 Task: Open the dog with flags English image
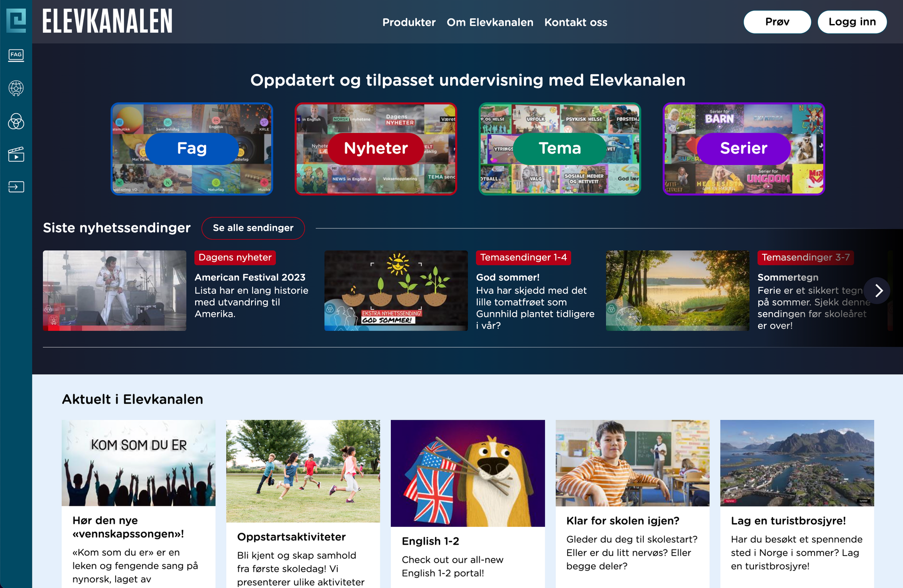click(467, 473)
